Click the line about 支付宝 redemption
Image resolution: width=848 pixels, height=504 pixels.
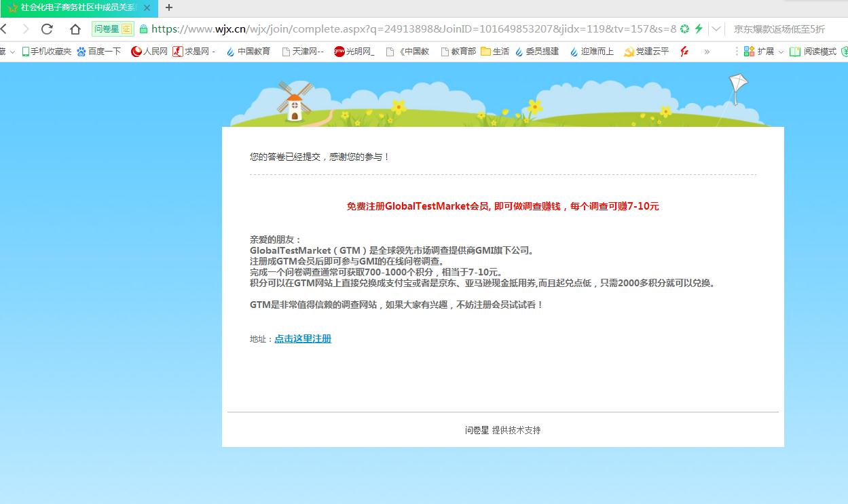(483, 283)
